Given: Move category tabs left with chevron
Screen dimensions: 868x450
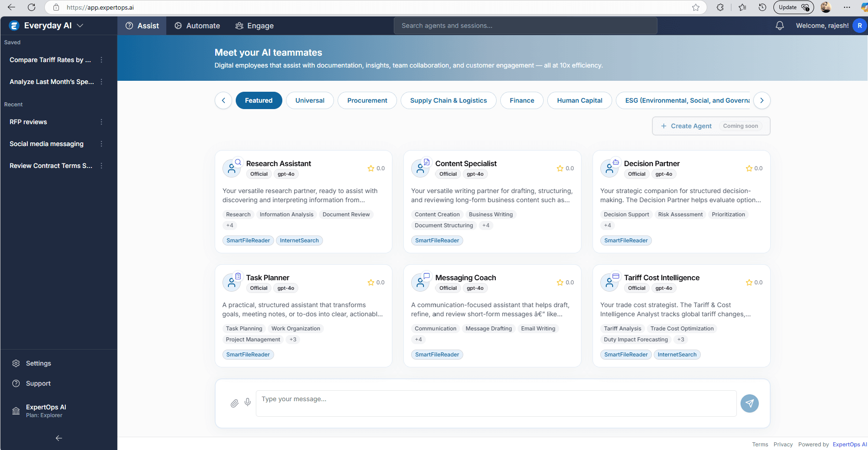Looking at the screenshot, I should coord(223,100).
